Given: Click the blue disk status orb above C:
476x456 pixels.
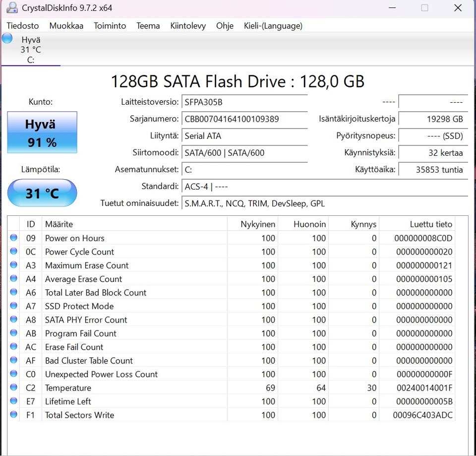Looking at the screenshot, I should [7, 38].
